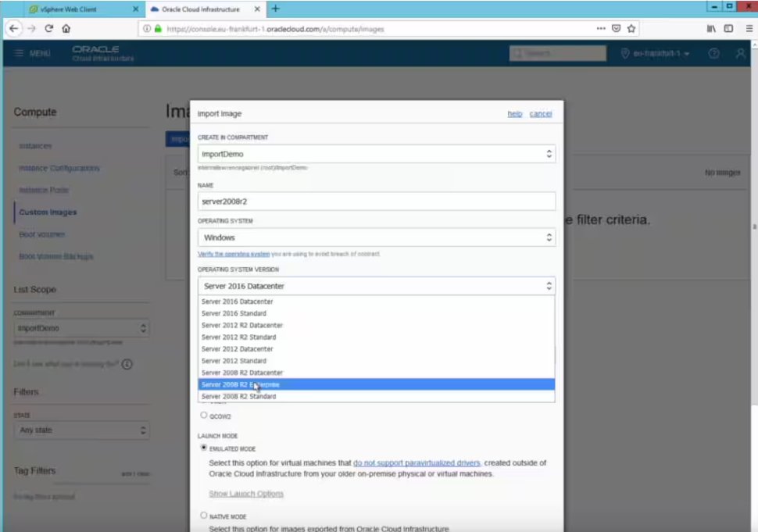Select the Emulated Mode radio button

point(203,448)
